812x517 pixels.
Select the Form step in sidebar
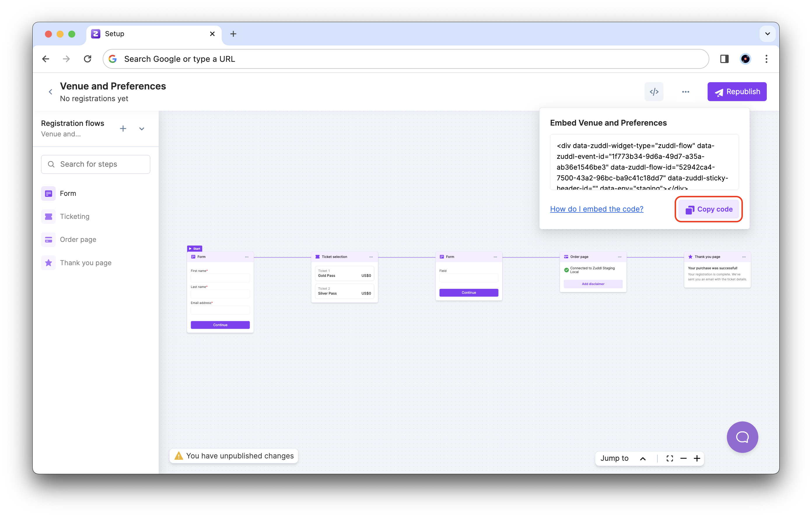click(x=68, y=194)
